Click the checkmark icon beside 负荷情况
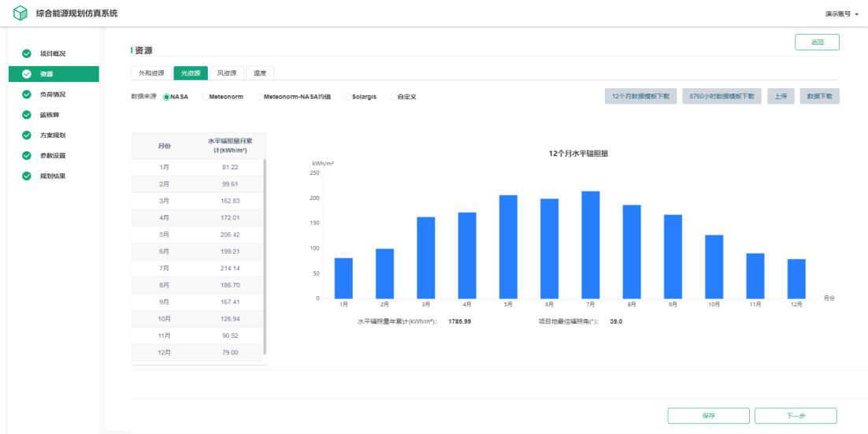The width and height of the screenshot is (868, 434). [27, 95]
